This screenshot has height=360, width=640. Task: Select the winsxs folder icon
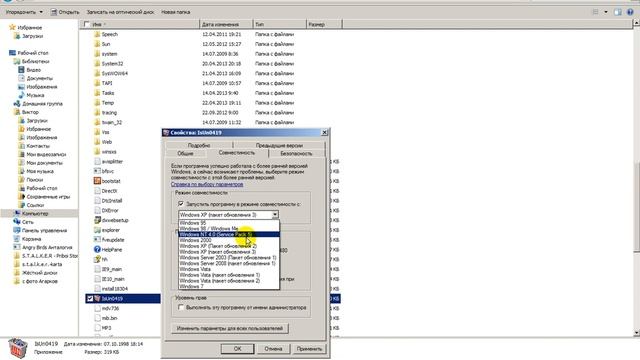[x=97, y=152]
